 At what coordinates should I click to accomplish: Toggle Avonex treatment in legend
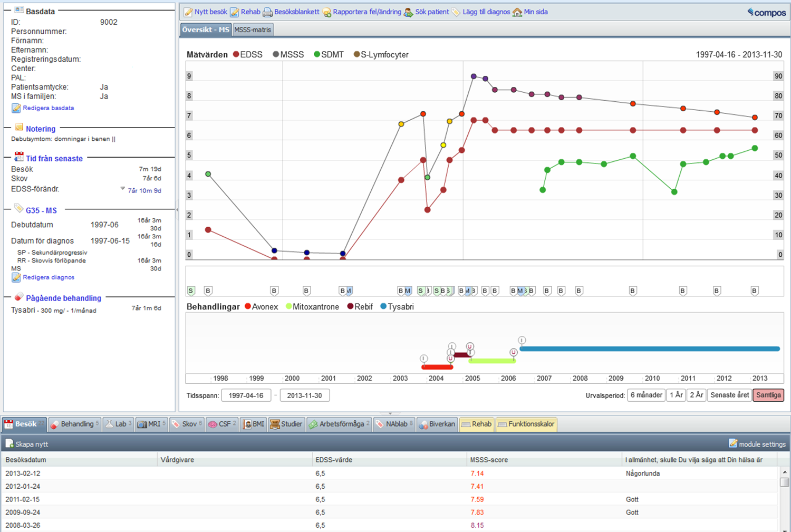tap(261, 306)
